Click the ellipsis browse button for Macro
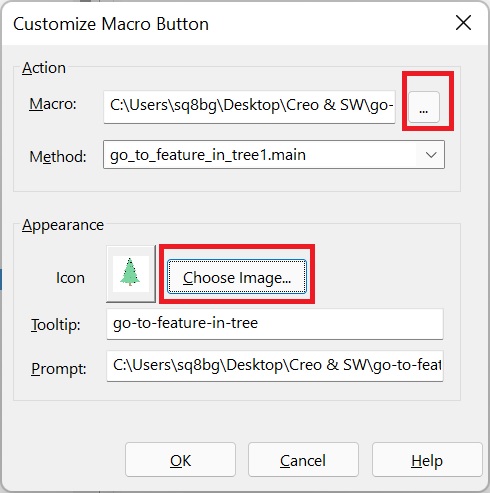Image resolution: width=490 pixels, height=493 pixels. (424, 107)
